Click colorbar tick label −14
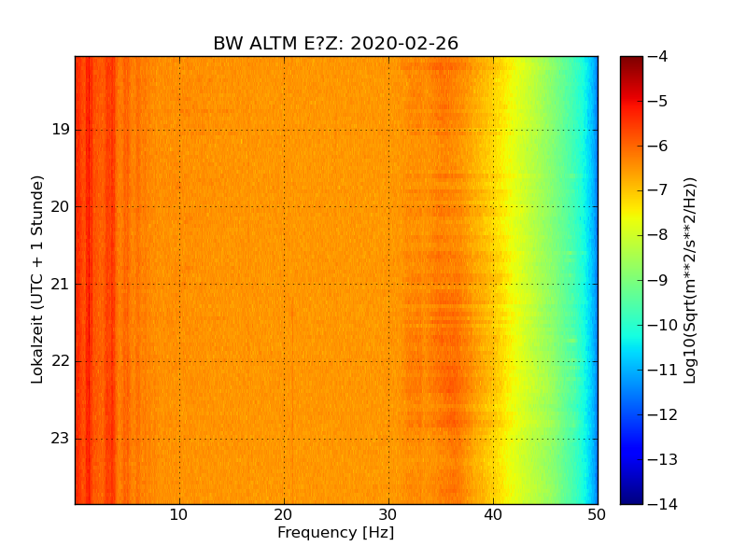The width and height of the screenshot is (747, 560). [x=663, y=504]
